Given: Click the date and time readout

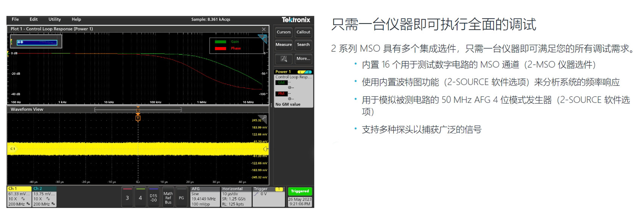Looking at the screenshot, I should pos(300,202).
